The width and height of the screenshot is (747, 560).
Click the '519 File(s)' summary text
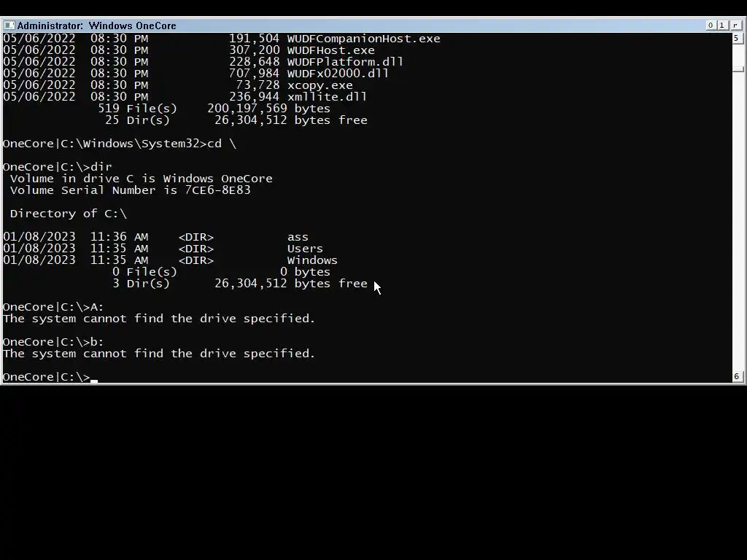point(138,109)
